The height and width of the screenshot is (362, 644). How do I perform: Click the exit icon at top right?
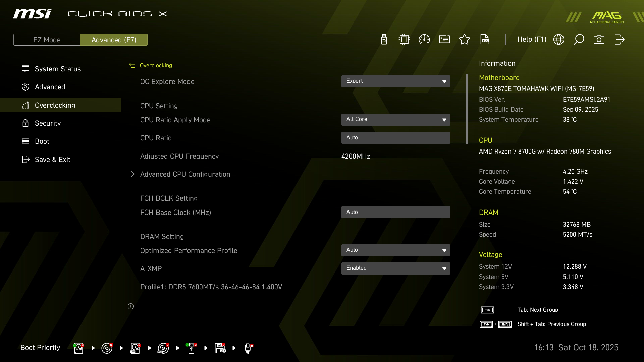tap(619, 40)
